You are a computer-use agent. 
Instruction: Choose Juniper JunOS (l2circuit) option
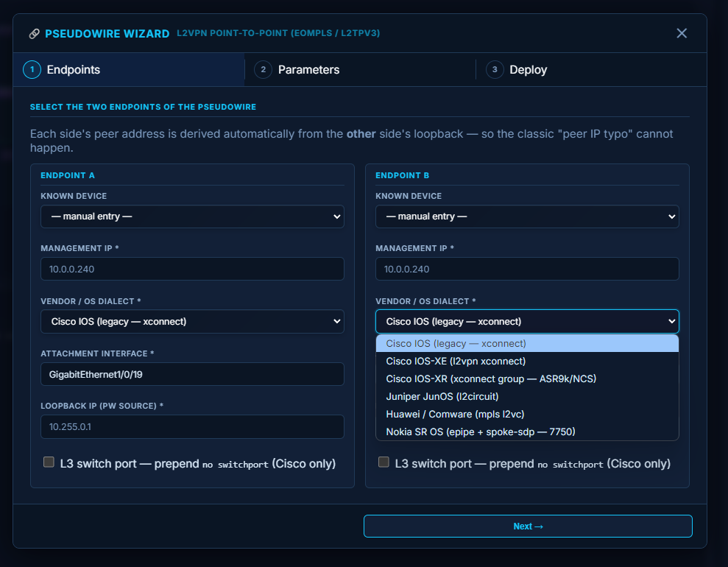click(x=527, y=397)
